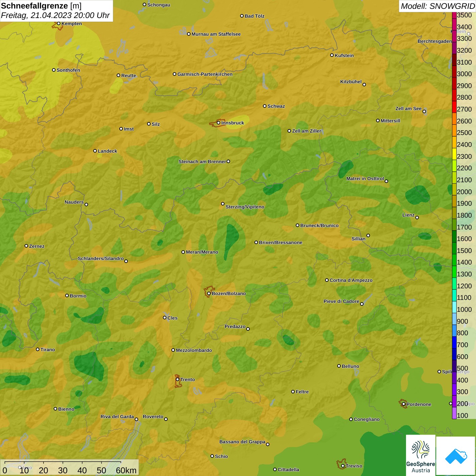Select the 100 violet legend swatch
The height and width of the screenshot is (476, 476).
tap(454, 413)
